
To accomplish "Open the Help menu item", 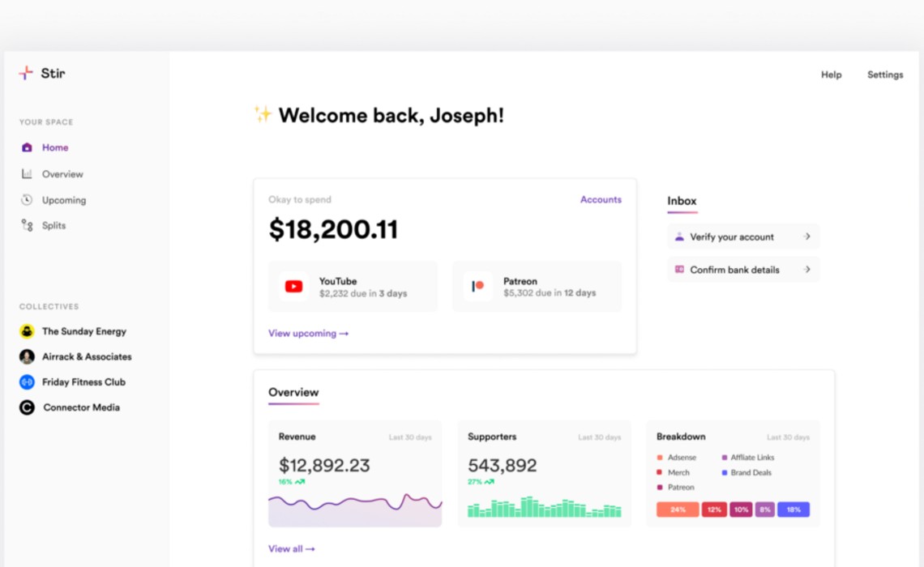I will (x=831, y=75).
